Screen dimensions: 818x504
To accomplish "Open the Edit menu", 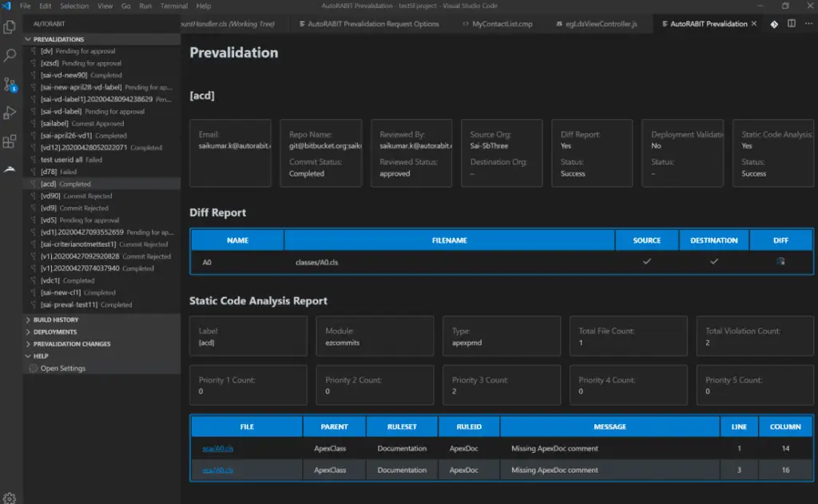I will click(x=46, y=6).
